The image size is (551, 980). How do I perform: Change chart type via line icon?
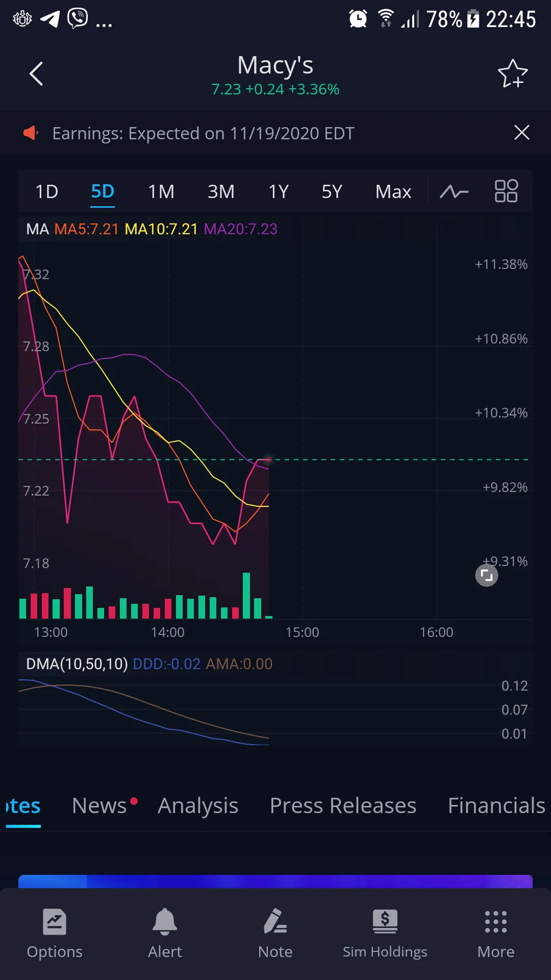(454, 192)
